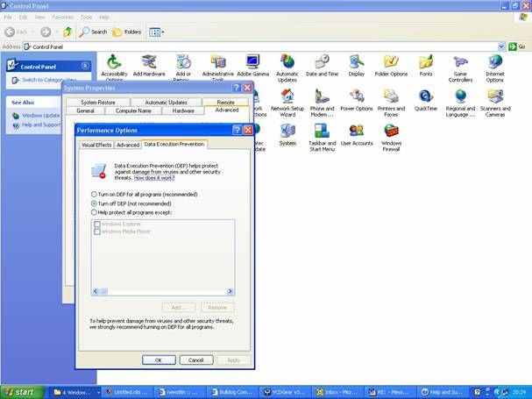Open Adobe Gamma control panel icon
532x399 pixels.
point(252,66)
